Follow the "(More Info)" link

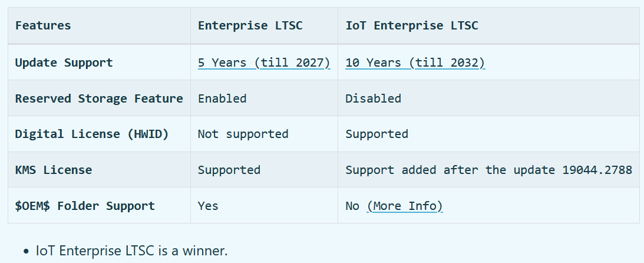click(x=404, y=206)
